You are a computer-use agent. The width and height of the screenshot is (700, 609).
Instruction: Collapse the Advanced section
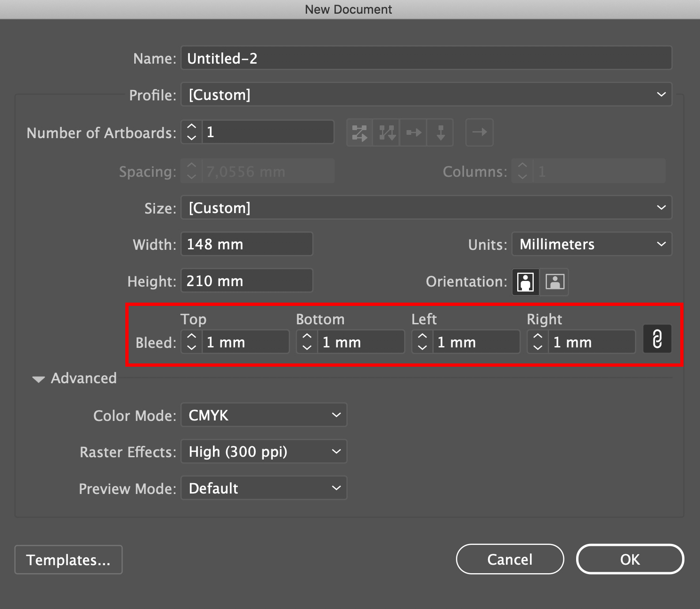tap(39, 379)
